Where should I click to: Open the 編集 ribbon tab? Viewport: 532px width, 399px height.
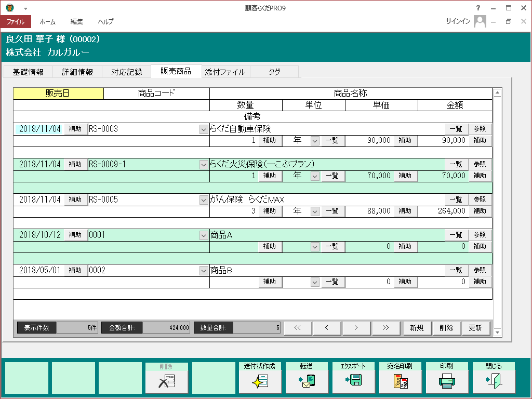pyautogui.click(x=77, y=21)
